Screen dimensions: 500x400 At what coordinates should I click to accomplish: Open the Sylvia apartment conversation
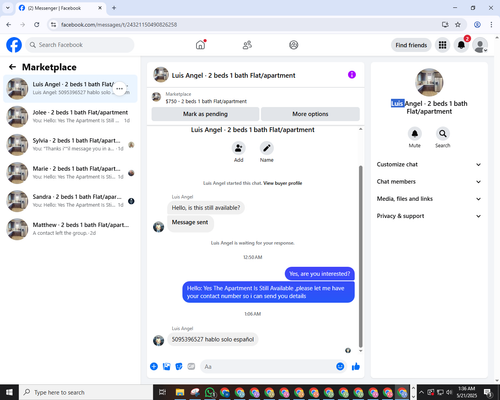tap(70, 145)
